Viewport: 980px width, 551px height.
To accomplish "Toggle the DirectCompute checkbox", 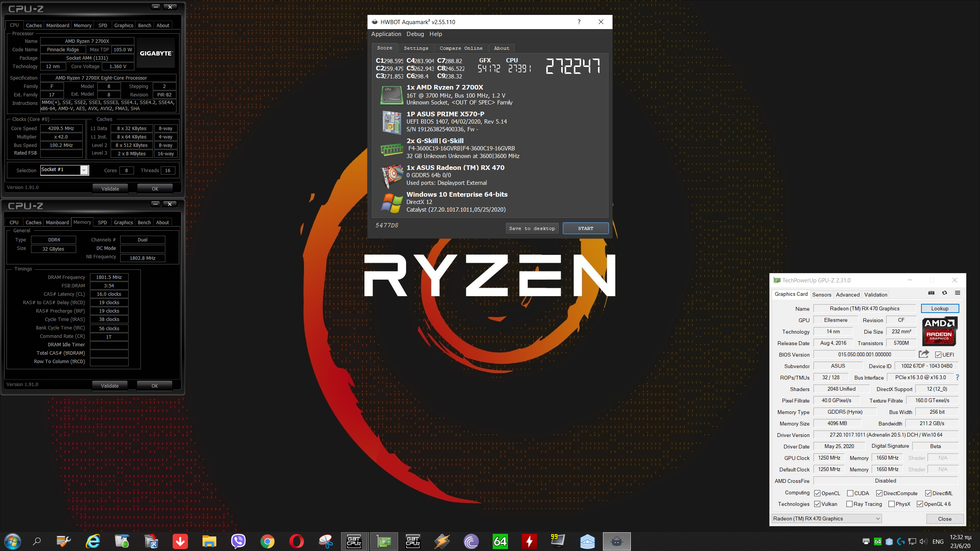I will coord(879,493).
